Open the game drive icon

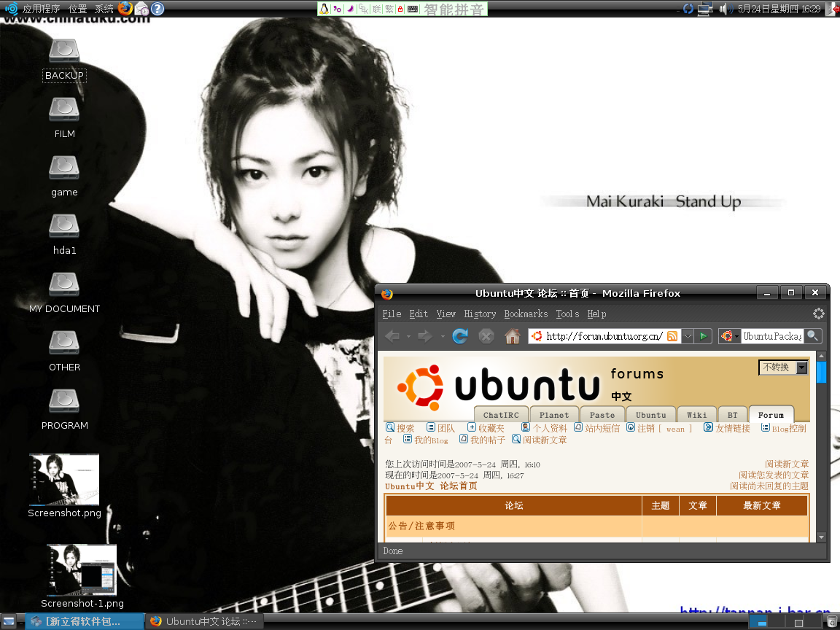(x=64, y=176)
